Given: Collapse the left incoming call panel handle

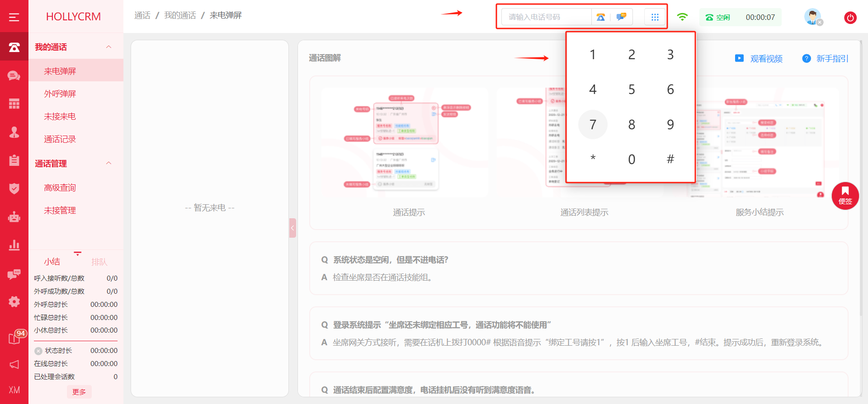Looking at the screenshot, I should (292, 228).
